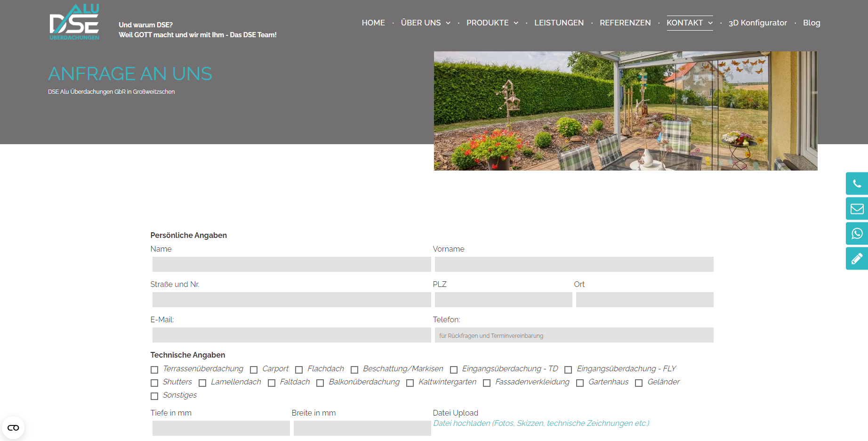Viewport: 868px width, 441px height.
Task: Check the Sonstiges checkbox
Action: (x=154, y=396)
